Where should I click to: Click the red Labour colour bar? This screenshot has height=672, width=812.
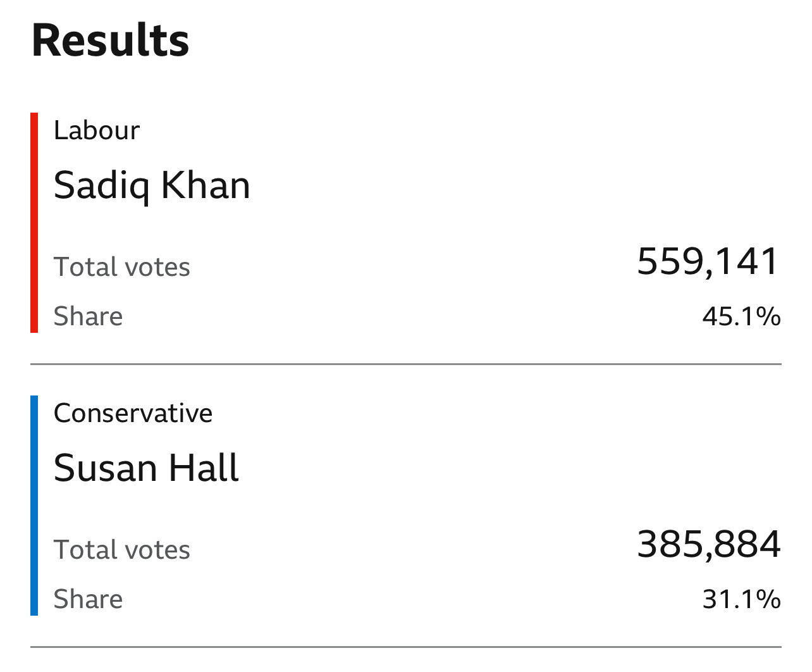pos(34,222)
